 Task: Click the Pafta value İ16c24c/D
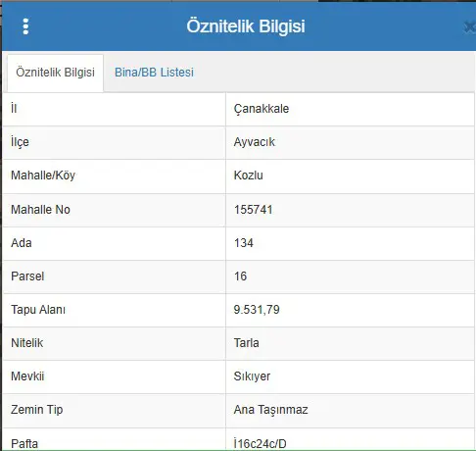pyautogui.click(x=260, y=444)
